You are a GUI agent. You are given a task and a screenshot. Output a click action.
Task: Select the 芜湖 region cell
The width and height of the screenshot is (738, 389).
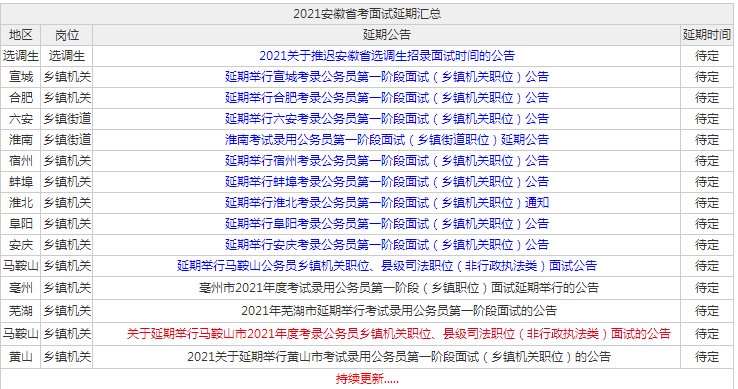(x=21, y=311)
